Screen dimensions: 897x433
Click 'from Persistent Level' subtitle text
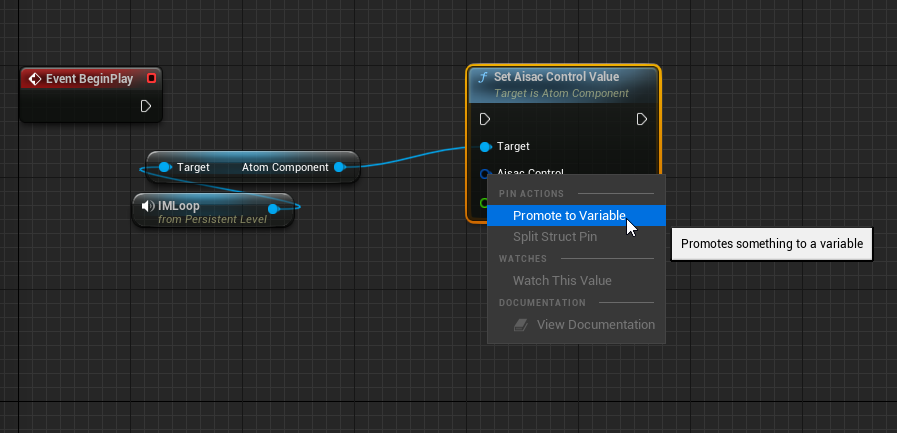pos(212,220)
